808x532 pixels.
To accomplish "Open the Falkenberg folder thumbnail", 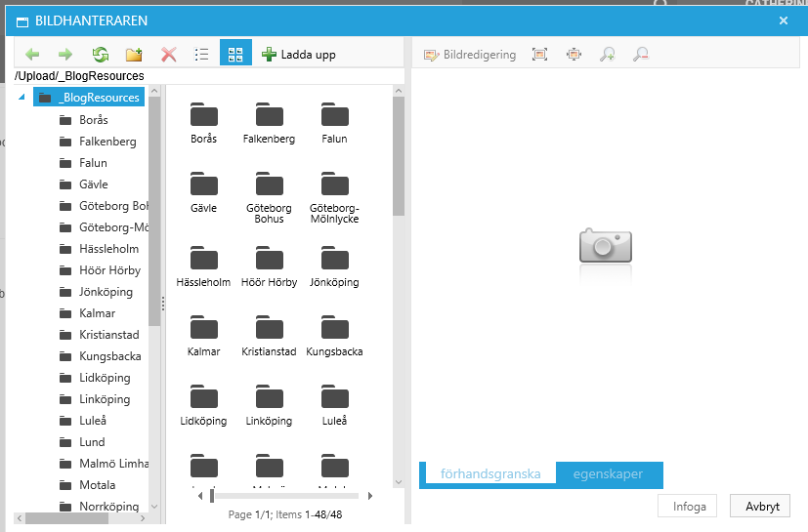I will coord(269,123).
